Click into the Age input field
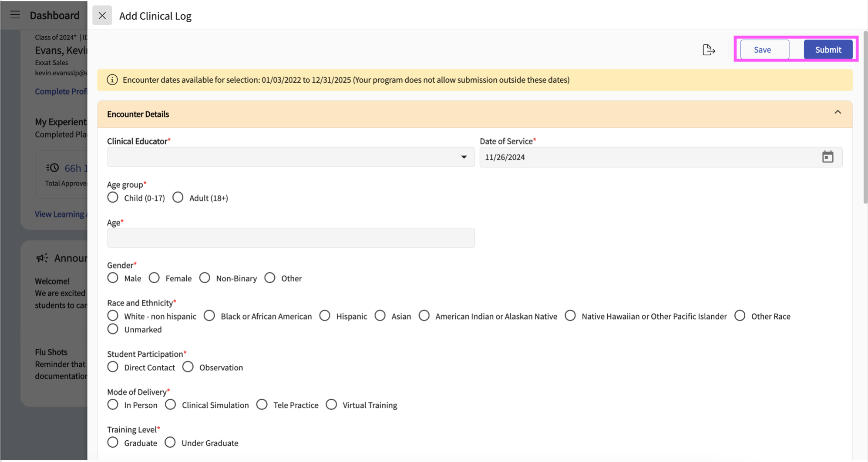 [x=291, y=238]
